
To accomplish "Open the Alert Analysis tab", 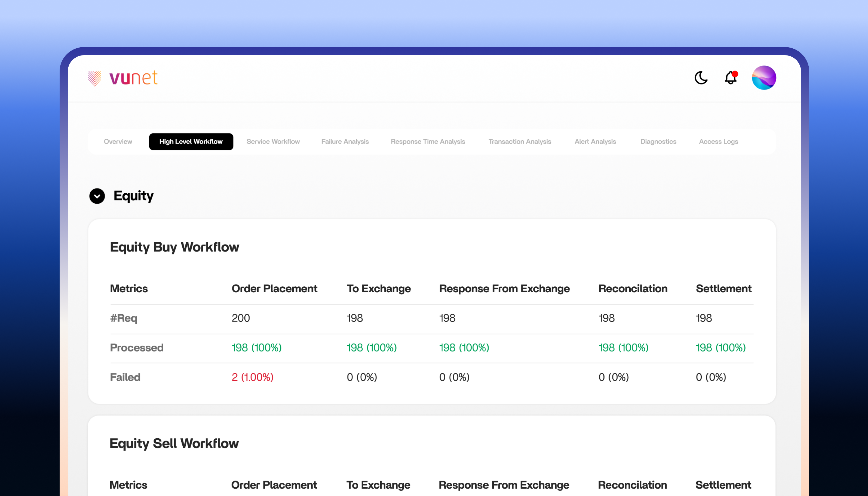I will click(x=595, y=142).
